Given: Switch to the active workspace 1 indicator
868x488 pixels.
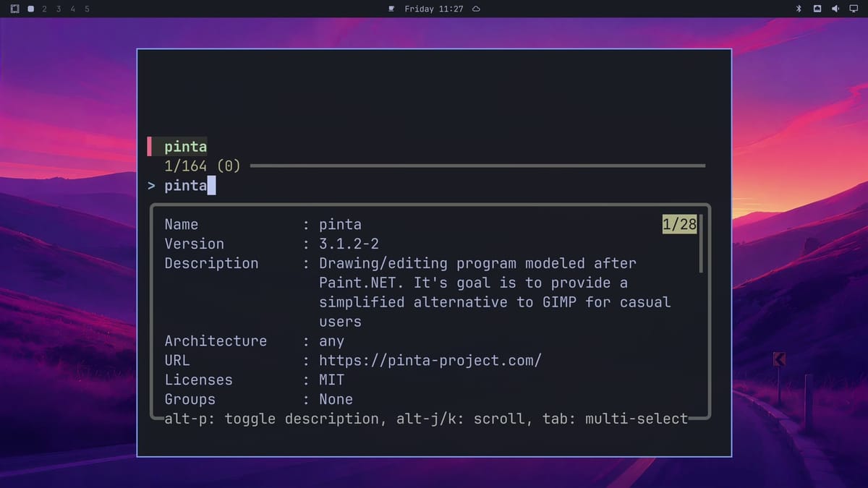Looking at the screenshot, I should click(30, 9).
